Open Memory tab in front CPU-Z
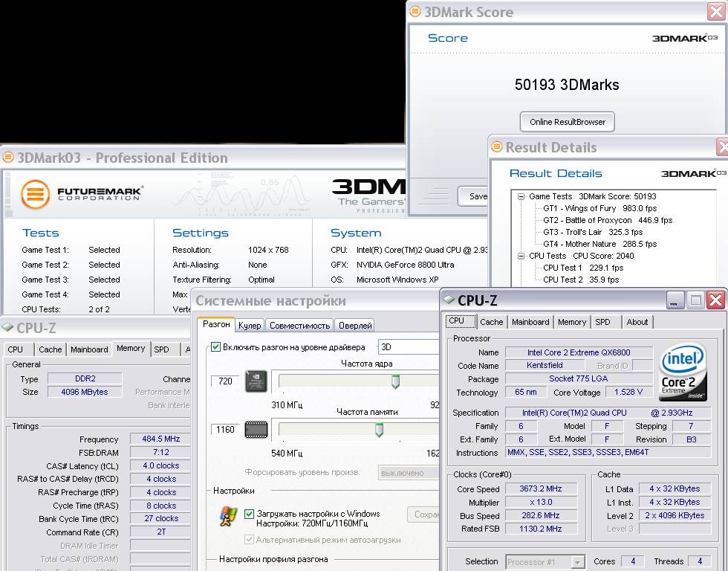Screen dimensions: 728x571 [572, 321]
